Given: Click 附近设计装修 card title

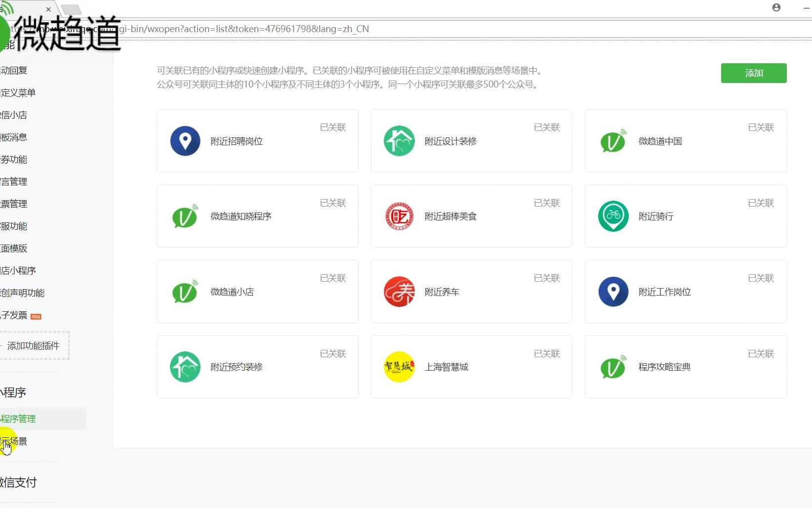Looking at the screenshot, I should pos(450,141).
